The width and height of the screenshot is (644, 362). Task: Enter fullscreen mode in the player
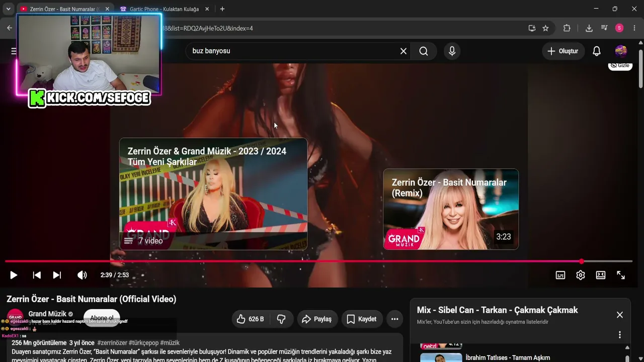(x=621, y=275)
